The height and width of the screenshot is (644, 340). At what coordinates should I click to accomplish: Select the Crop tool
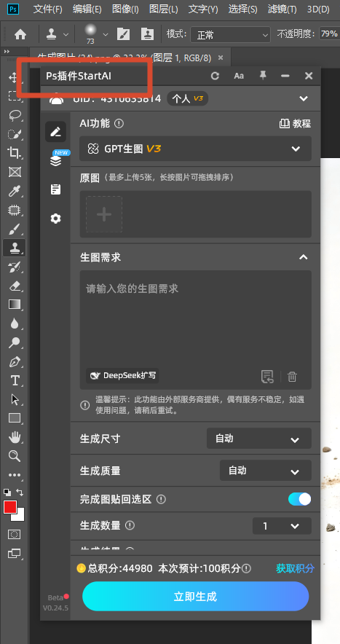click(x=15, y=153)
